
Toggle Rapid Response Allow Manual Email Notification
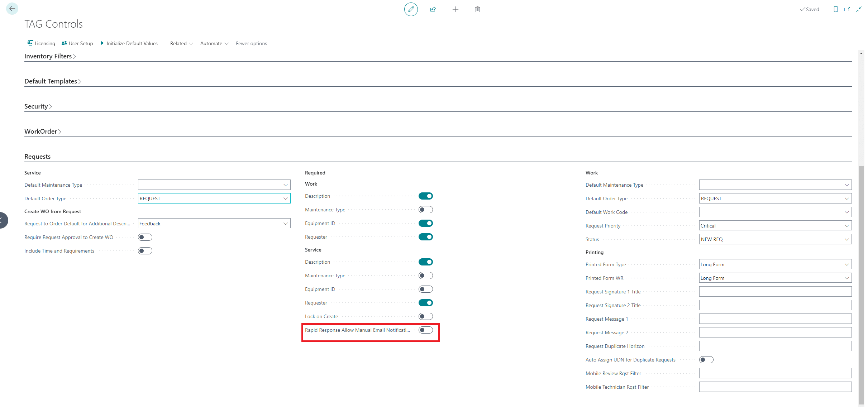tap(426, 330)
